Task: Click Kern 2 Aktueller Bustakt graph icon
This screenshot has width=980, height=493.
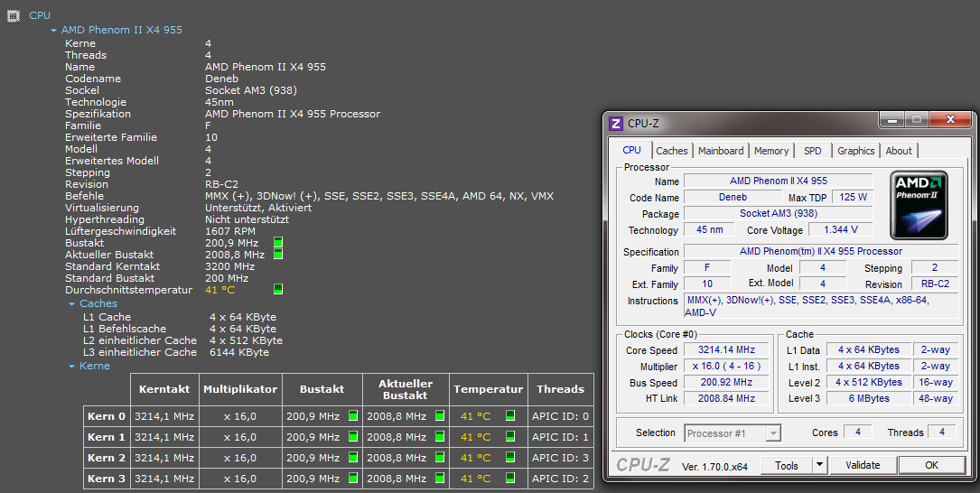Action: (440, 458)
